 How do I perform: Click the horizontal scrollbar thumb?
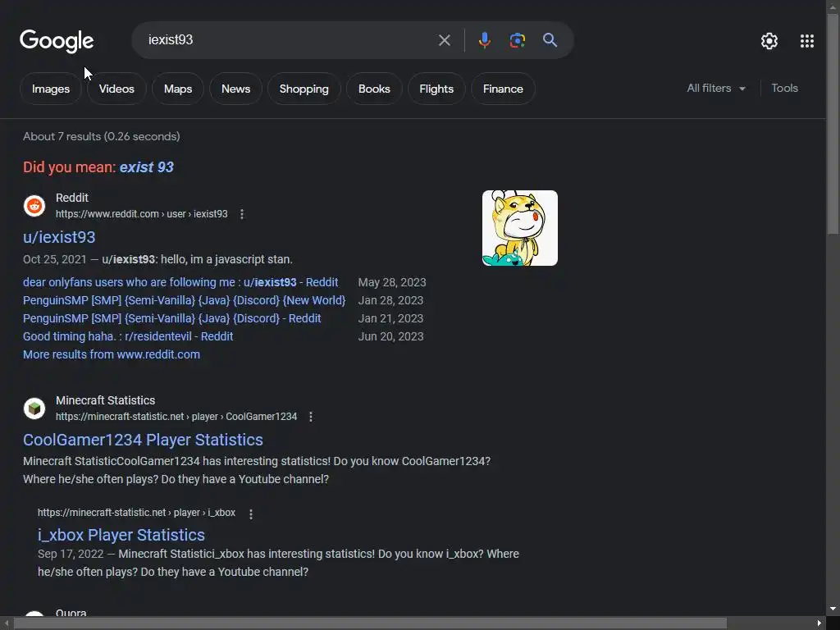(x=370, y=623)
